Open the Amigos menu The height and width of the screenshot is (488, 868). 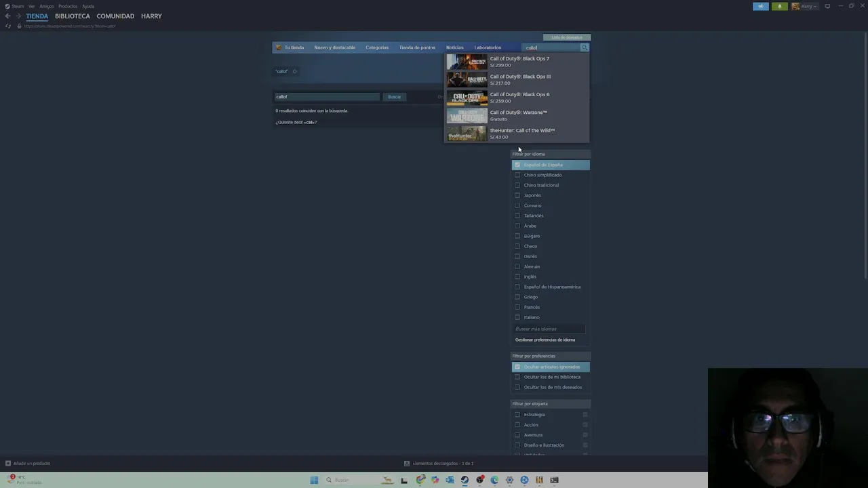tap(47, 6)
